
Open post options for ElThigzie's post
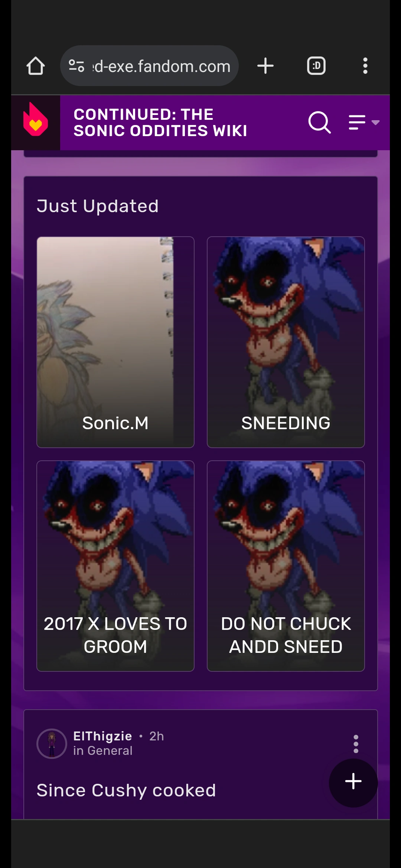click(x=356, y=744)
